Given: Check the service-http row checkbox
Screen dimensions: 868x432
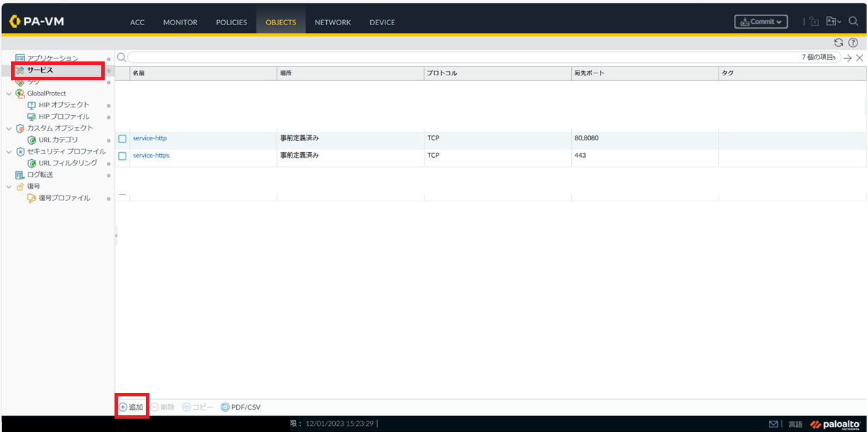Looking at the screenshot, I should coord(122,139).
